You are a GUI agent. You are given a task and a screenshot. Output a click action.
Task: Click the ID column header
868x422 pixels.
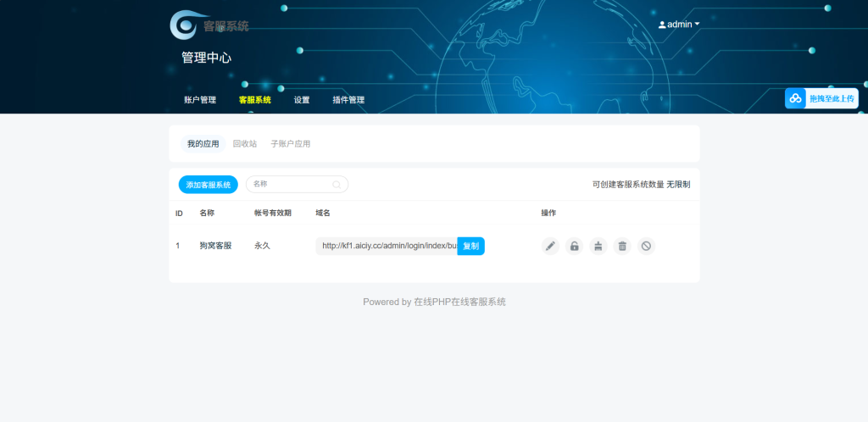coord(180,214)
